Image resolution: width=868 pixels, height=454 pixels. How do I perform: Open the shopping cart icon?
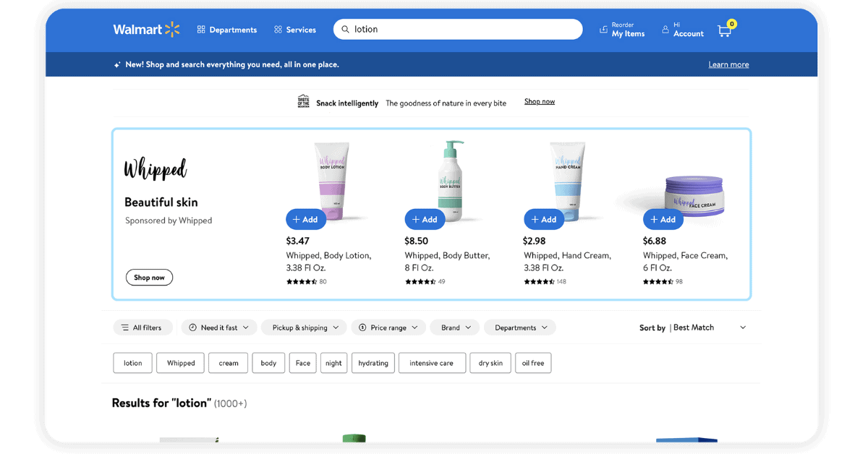coord(726,29)
